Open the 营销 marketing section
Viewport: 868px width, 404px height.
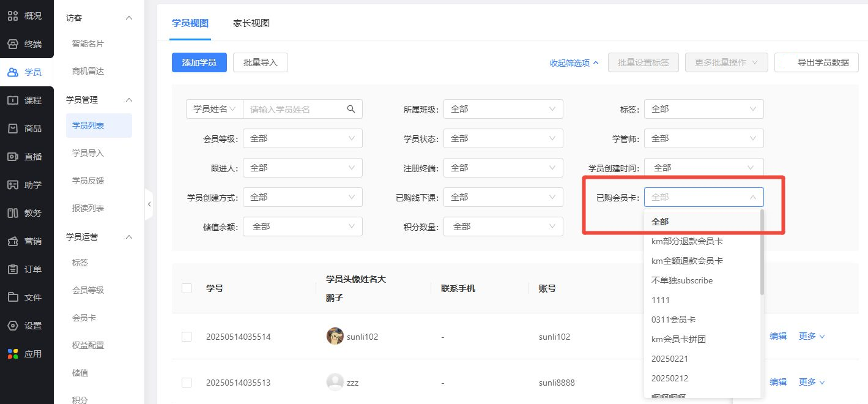click(x=26, y=241)
